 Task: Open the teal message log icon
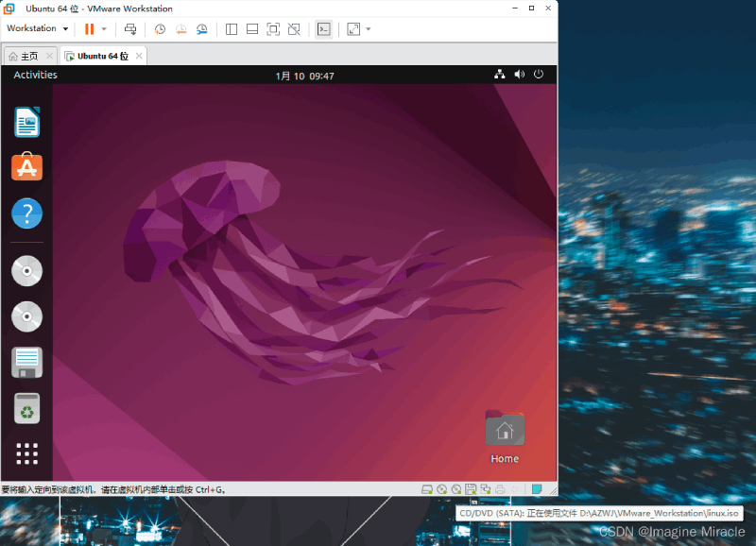pos(537,489)
